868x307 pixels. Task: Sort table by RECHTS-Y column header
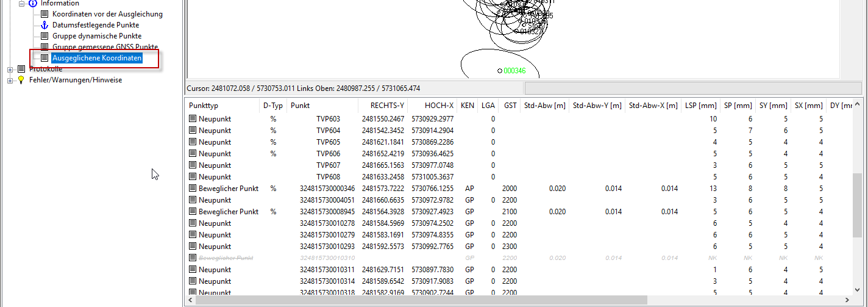coord(387,106)
